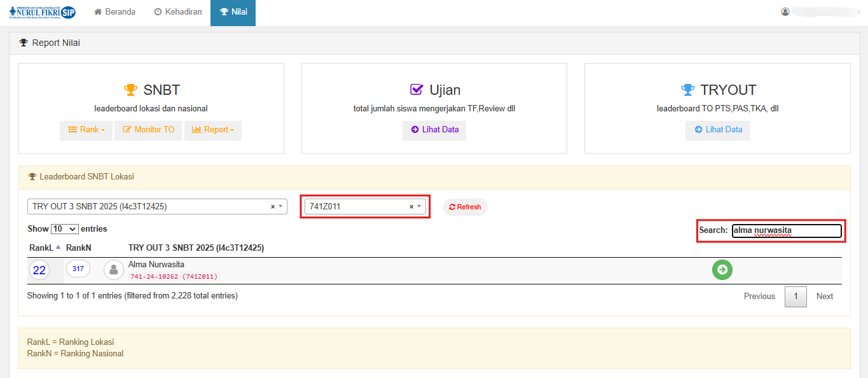The image size is (868, 378).
Task: Click the 317 national rank badge
Action: (x=78, y=269)
